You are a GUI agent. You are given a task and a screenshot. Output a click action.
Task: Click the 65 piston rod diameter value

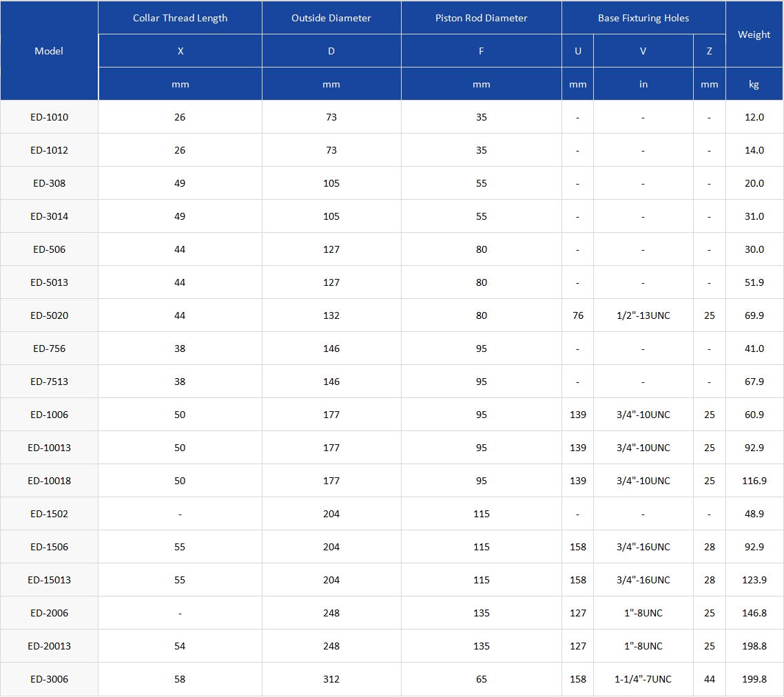pos(481,678)
